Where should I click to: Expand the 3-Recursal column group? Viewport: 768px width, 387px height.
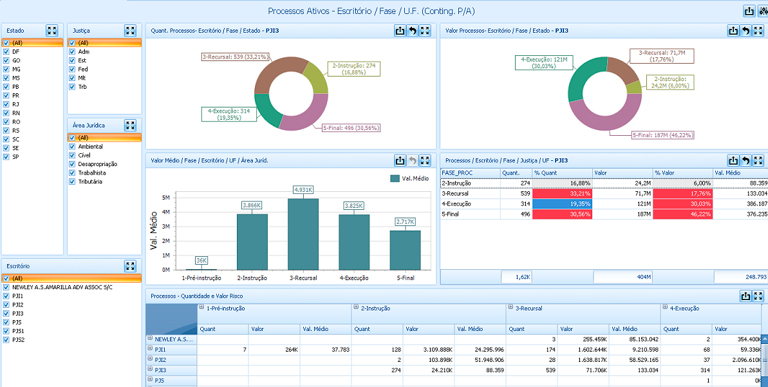click(510, 307)
